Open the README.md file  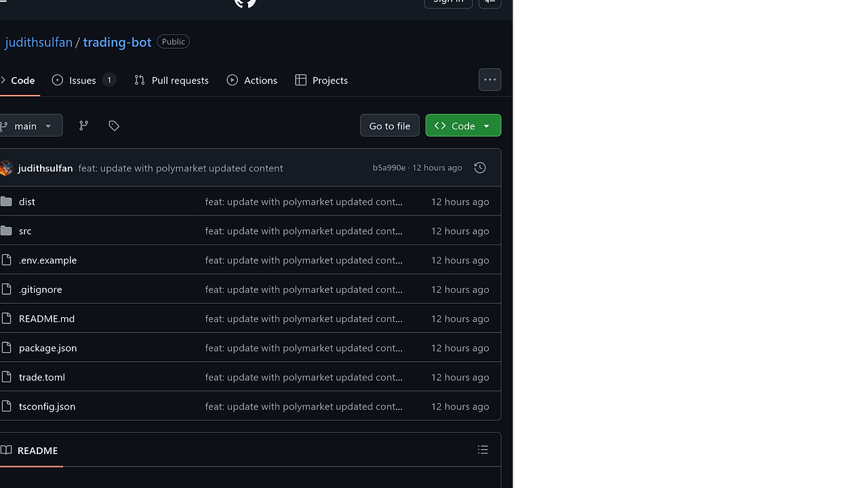[47, 319]
